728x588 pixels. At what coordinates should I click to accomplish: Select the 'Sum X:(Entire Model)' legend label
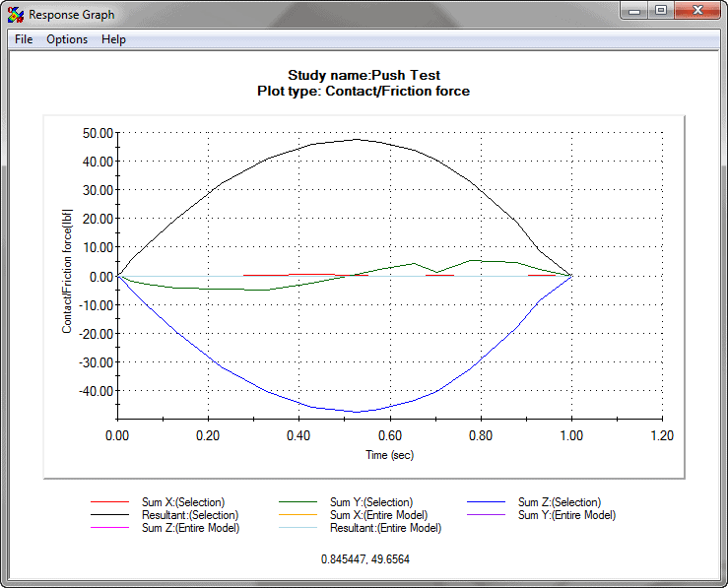[379, 515]
